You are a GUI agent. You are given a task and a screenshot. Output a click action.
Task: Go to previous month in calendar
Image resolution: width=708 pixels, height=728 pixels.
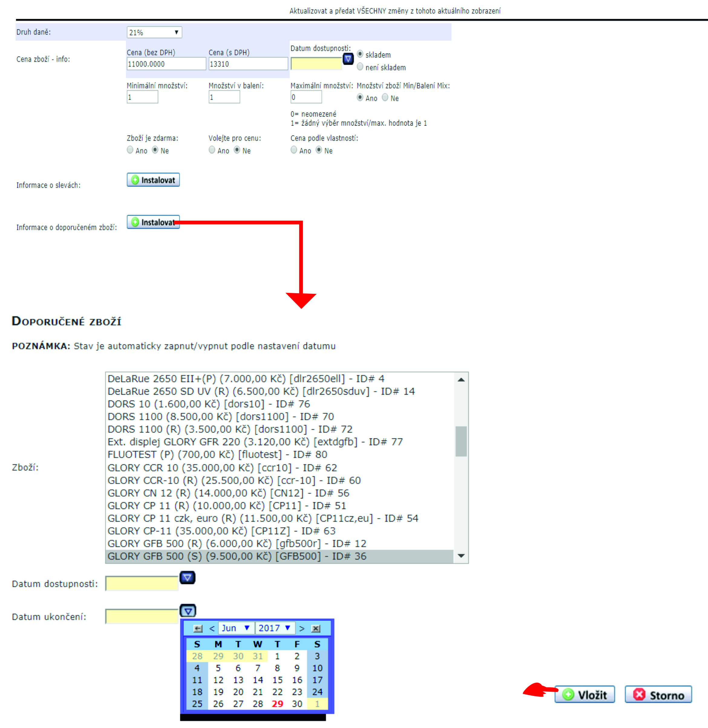[212, 629]
